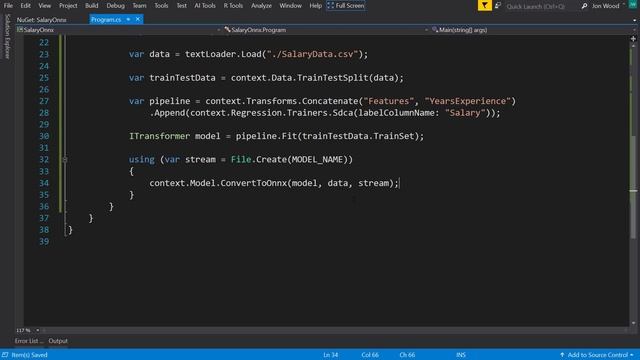Toggle pin on the Program.cs tab

pos(128,20)
